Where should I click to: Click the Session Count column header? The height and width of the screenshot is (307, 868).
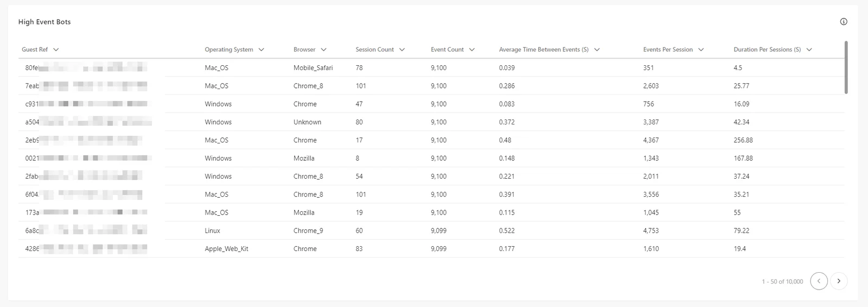point(375,49)
